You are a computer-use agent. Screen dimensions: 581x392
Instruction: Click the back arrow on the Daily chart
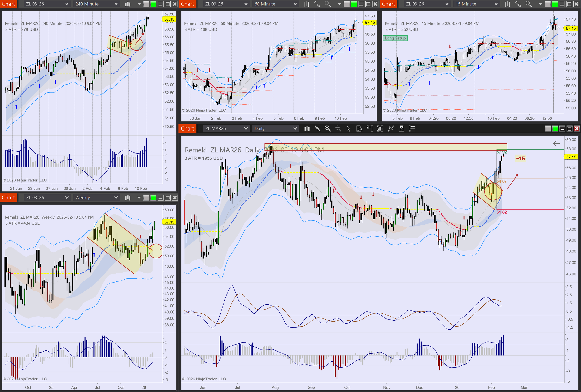click(556, 144)
